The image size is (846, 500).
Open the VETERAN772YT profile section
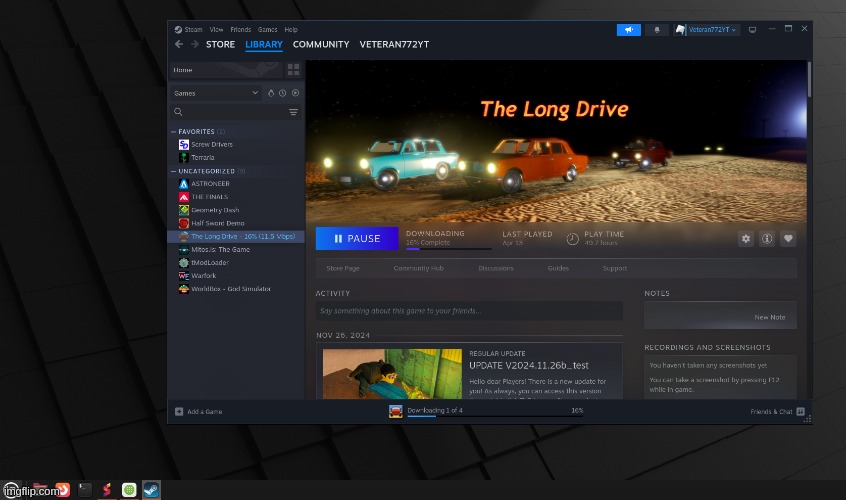click(x=394, y=44)
